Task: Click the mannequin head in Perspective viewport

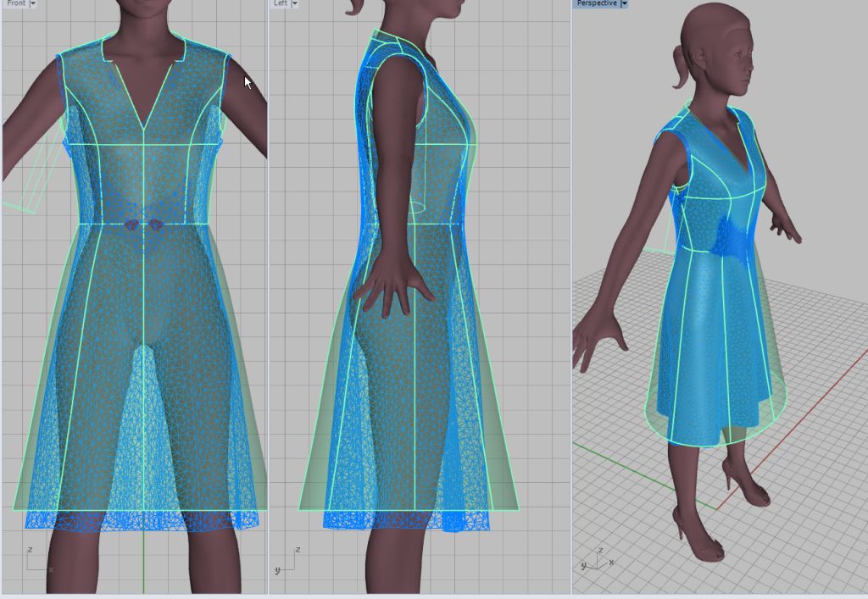Action: tap(717, 50)
